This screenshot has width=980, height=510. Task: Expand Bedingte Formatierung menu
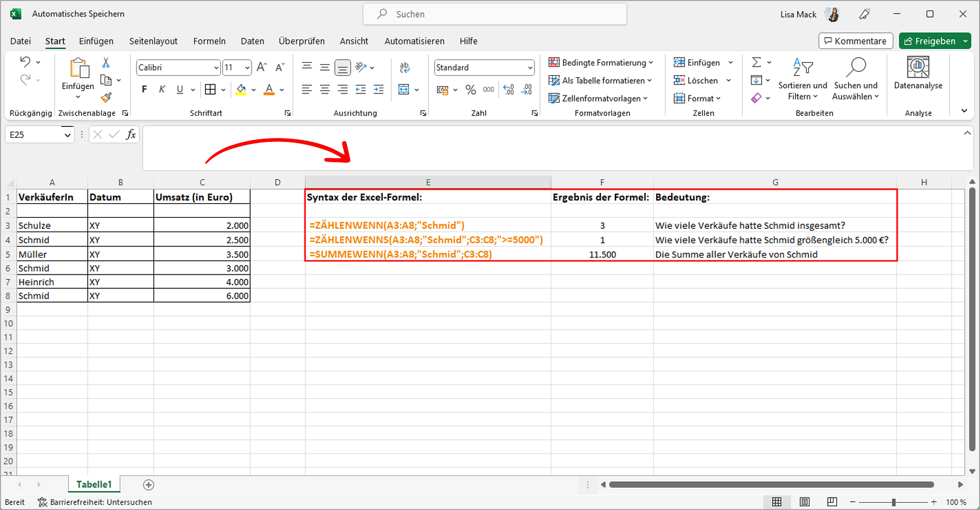point(600,63)
